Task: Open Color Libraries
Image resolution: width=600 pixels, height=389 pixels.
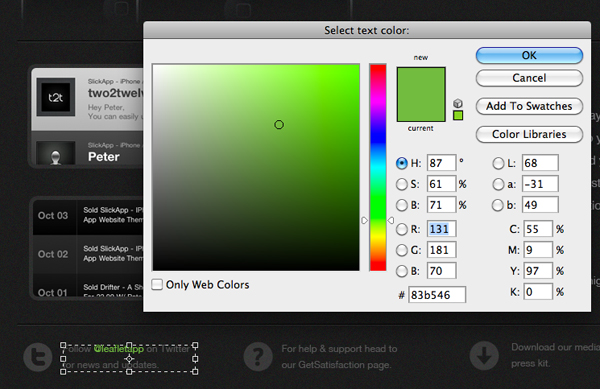Action: coord(529,134)
